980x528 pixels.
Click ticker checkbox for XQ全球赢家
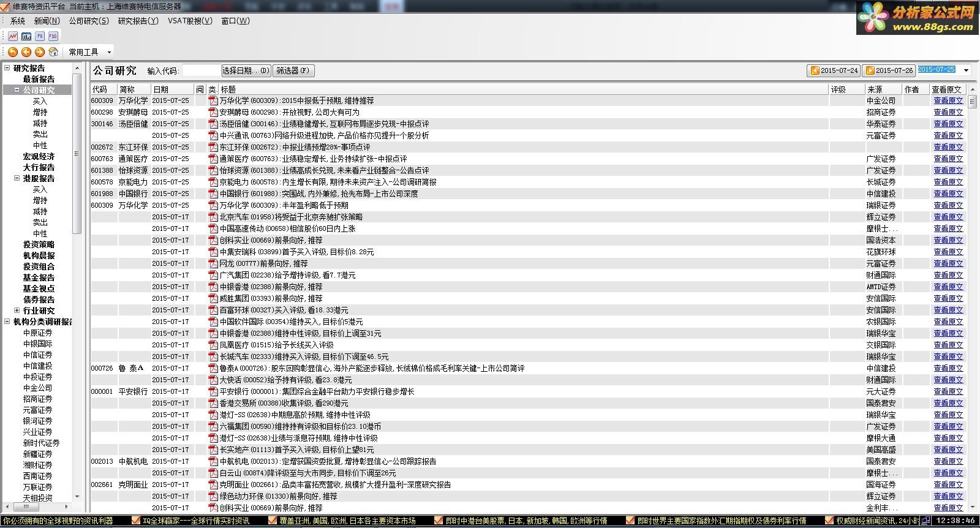coord(137,521)
